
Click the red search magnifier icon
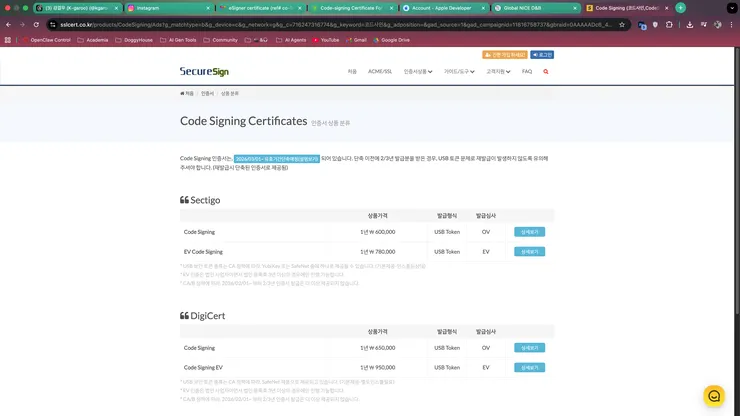pos(546,72)
